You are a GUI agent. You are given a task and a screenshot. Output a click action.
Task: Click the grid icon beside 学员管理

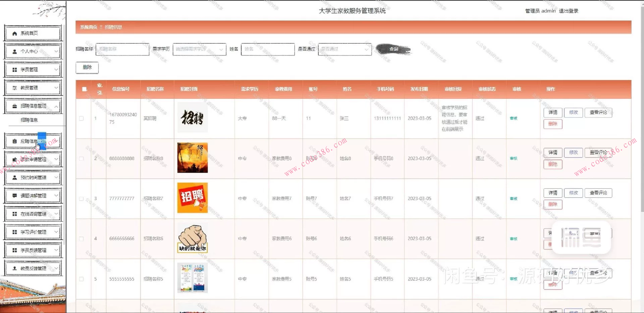tap(14, 70)
